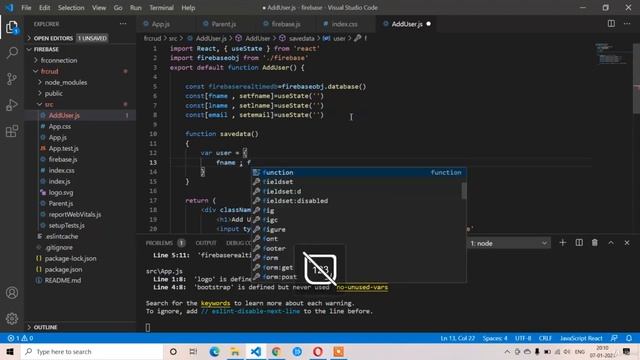Open the Output panel tab

click(x=206, y=243)
